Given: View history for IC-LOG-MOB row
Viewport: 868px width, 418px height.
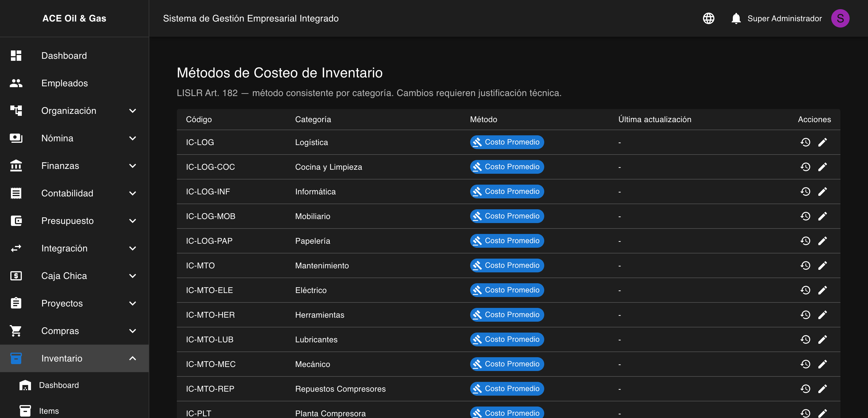Looking at the screenshot, I should (805, 216).
